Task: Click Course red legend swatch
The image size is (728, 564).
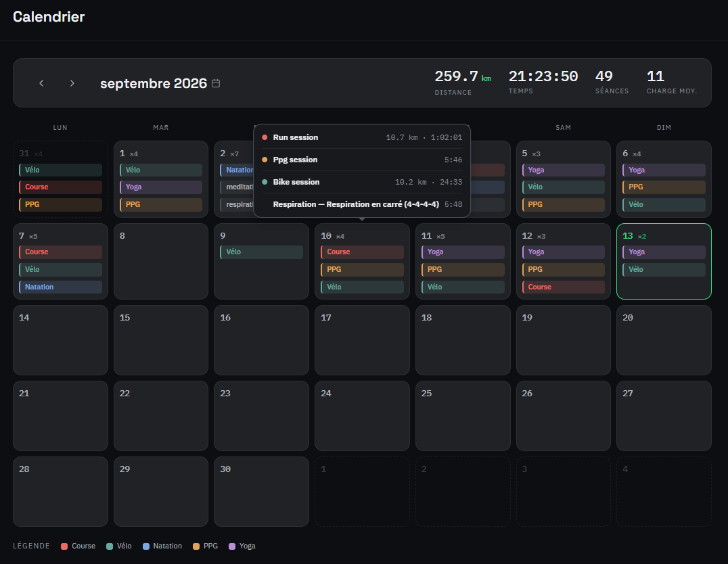Action: coord(64,546)
